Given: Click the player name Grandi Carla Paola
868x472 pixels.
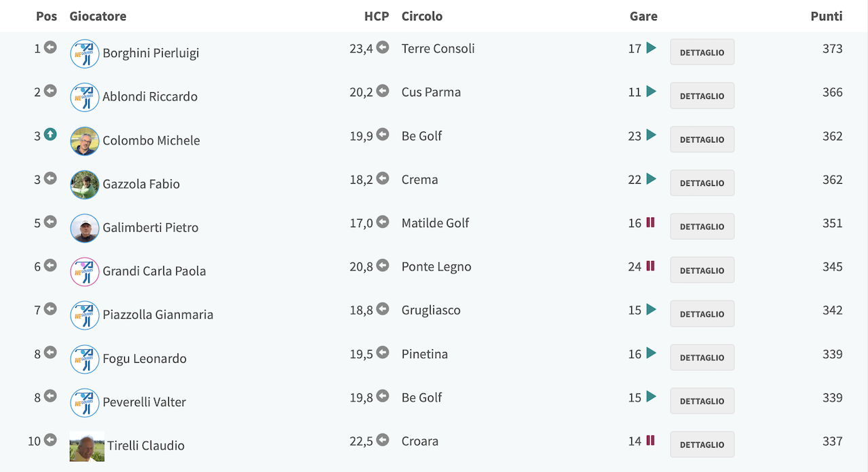Looking at the screenshot, I should point(154,271).
